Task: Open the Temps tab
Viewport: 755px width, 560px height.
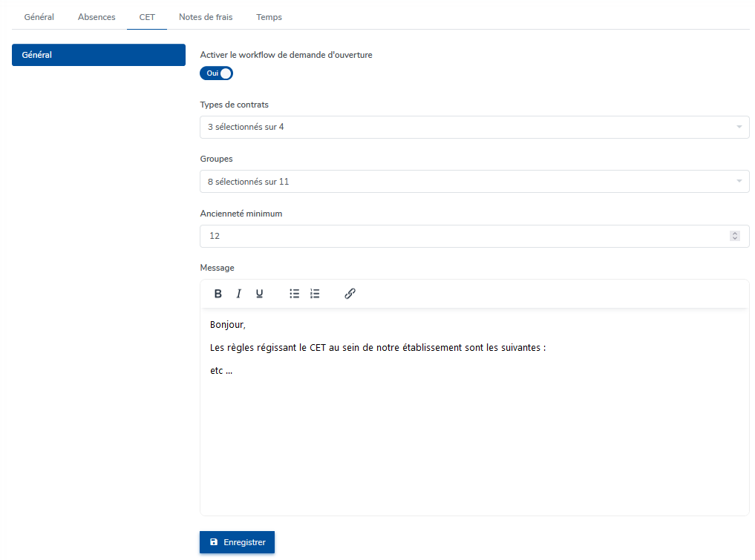Action: (x=269, y=17)
